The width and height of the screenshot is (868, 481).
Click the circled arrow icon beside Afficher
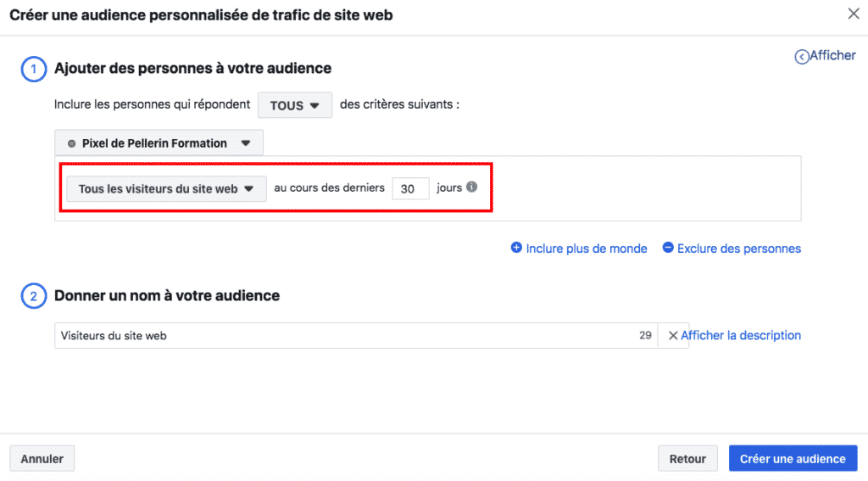(801, 57)
